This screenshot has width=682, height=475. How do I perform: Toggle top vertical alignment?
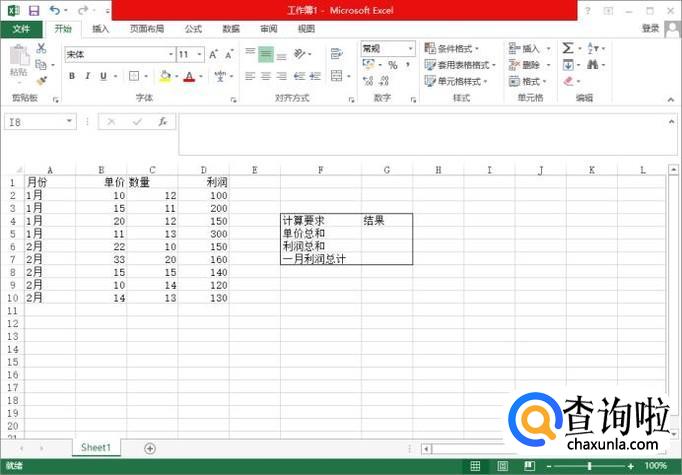(x=250, y=52)
